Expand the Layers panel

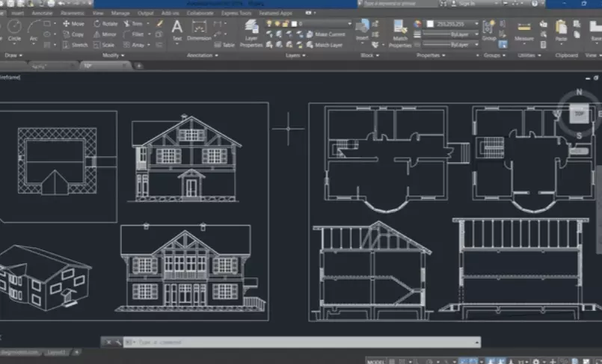coord(295,55)
